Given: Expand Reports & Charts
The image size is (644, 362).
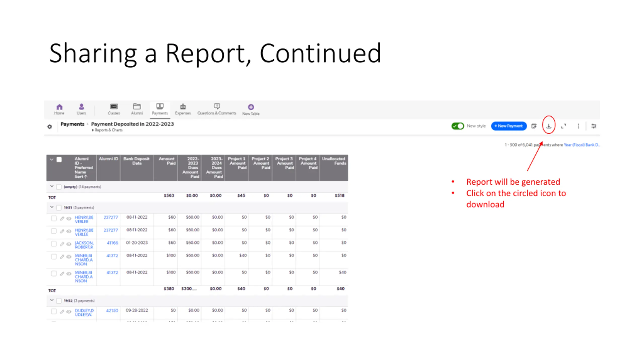Looking at the screenshot, I should click(107, 130).
